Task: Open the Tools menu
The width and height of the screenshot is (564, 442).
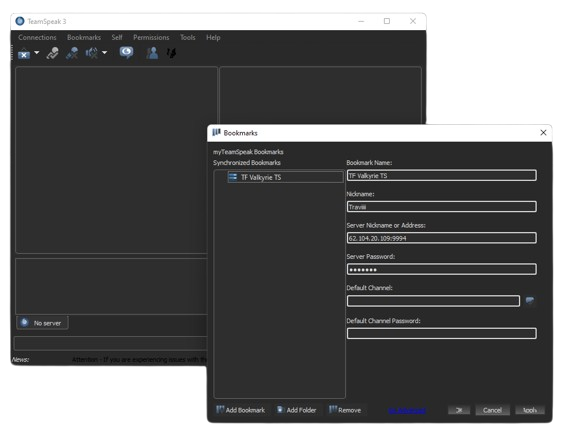Action: [188, 37]
